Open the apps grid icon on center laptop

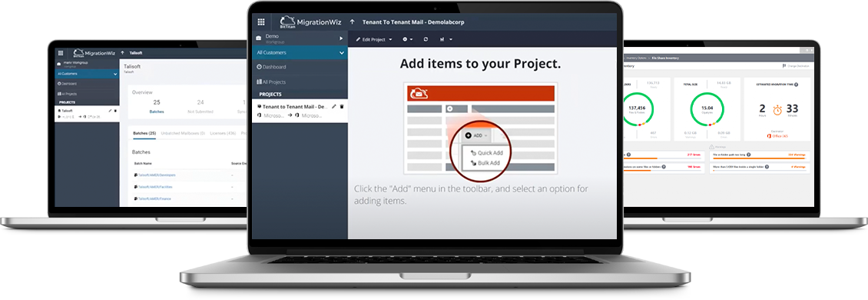[261, 22]
